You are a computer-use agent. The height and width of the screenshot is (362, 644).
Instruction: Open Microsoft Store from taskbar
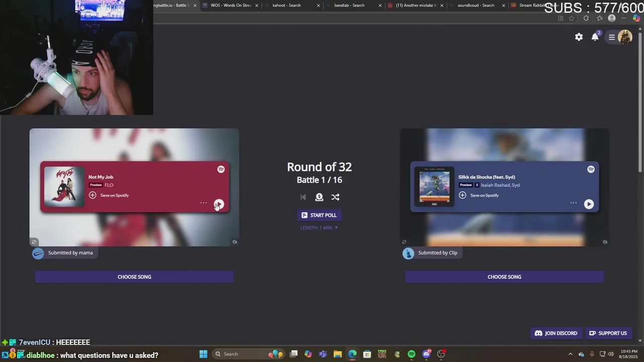pos(367,354)
